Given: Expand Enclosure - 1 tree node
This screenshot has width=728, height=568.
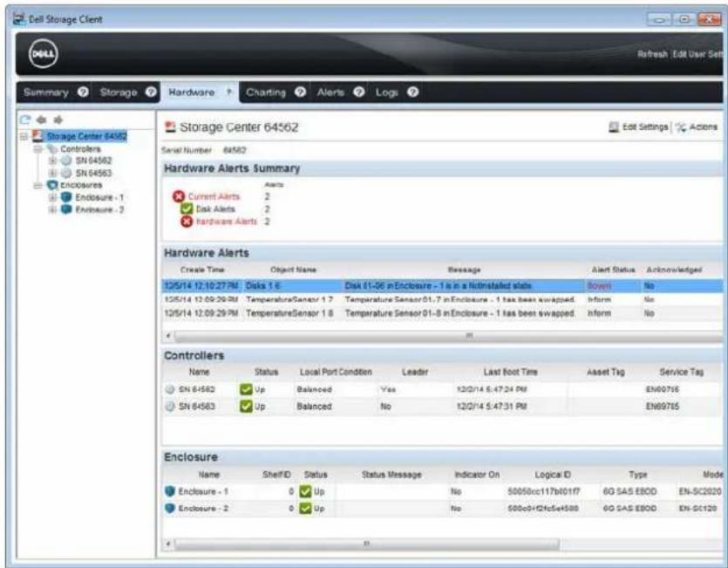Looking at the screenshot, I should (52, 197).
